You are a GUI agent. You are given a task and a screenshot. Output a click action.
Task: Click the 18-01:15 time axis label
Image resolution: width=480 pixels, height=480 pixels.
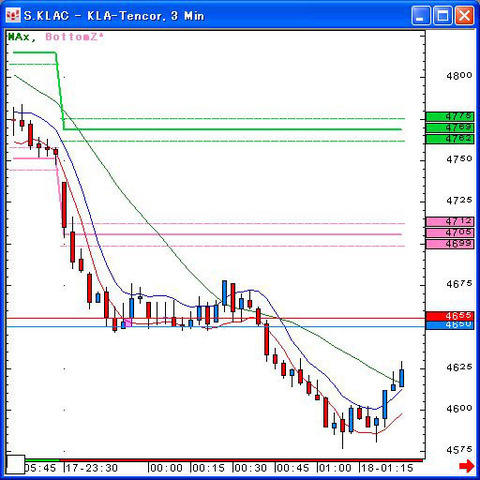[387, 468]
